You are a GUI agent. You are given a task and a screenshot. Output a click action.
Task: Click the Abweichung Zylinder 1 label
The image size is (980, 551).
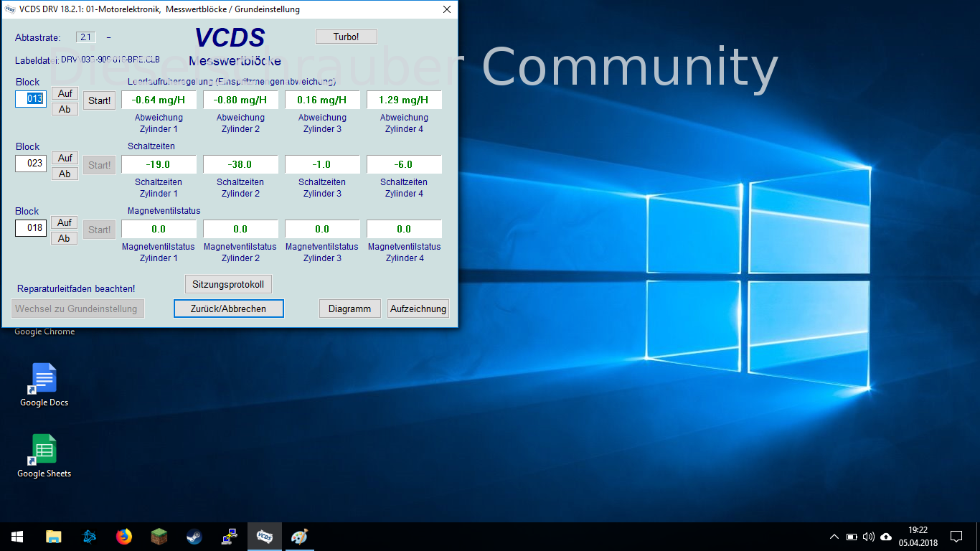(x=159, y=123)
